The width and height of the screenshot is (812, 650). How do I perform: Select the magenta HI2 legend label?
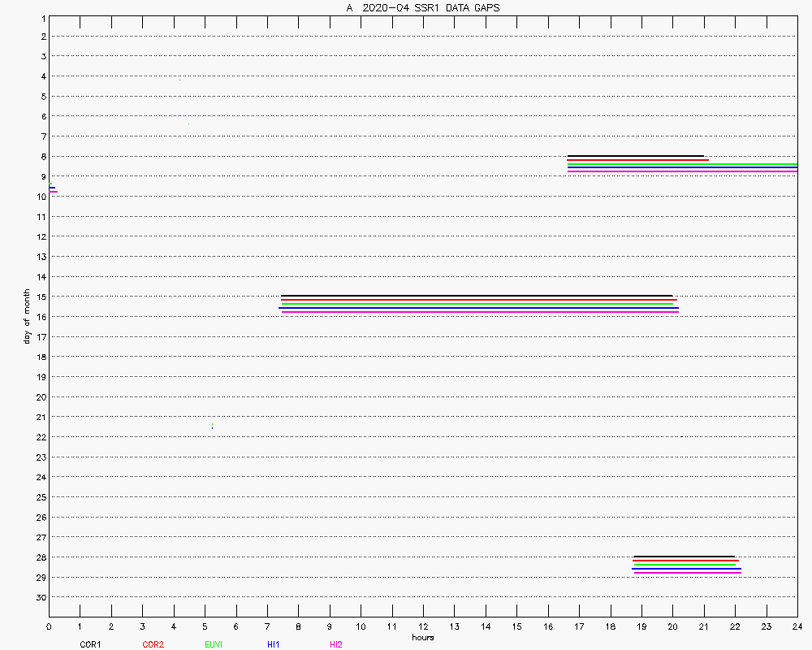tap(336, 644)
